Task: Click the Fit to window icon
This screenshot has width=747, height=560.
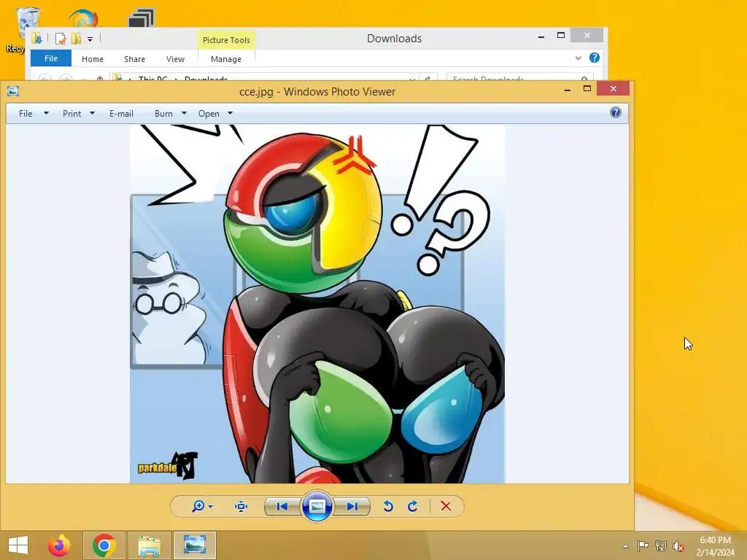Action: tap(241, 506)
